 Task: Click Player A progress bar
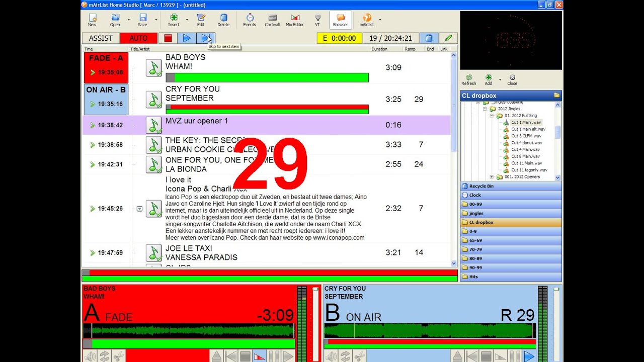pos(189,343)
